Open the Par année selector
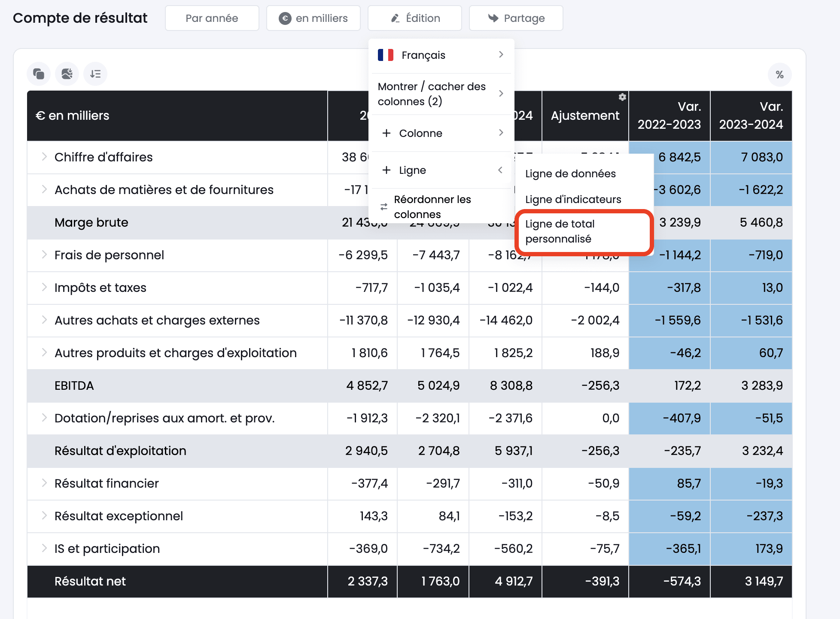The image size is (840, 619). (x=212, y=18)
